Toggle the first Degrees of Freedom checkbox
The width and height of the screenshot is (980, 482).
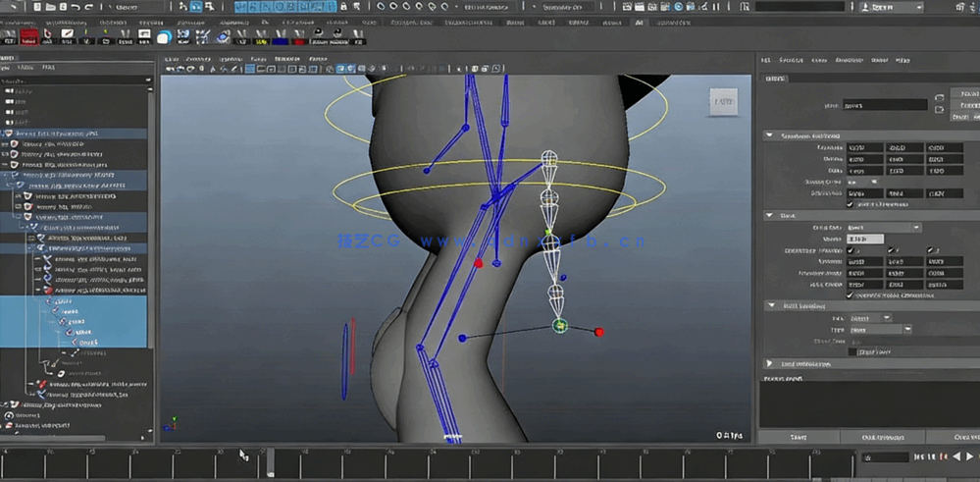(850, 250)
